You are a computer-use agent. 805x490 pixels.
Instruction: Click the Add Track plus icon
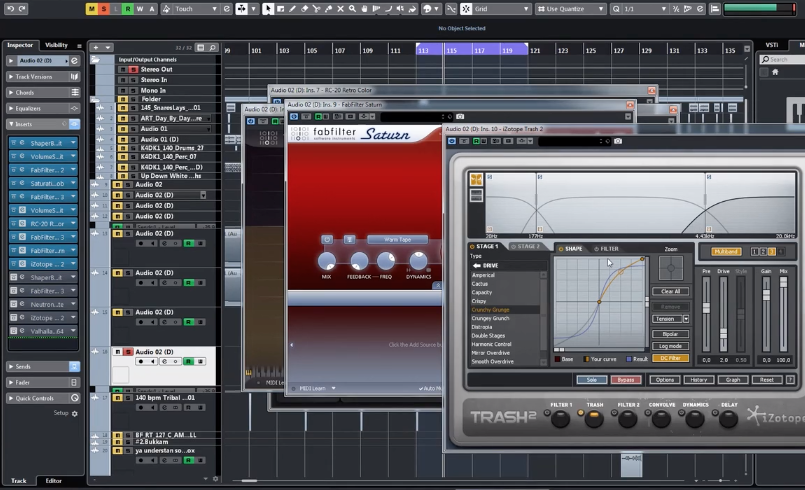click(x=95, y=47)
